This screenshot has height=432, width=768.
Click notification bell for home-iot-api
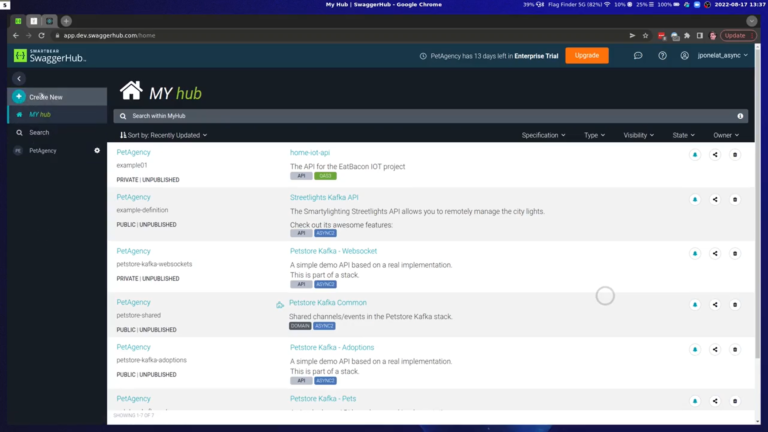(x=695, y=155)
